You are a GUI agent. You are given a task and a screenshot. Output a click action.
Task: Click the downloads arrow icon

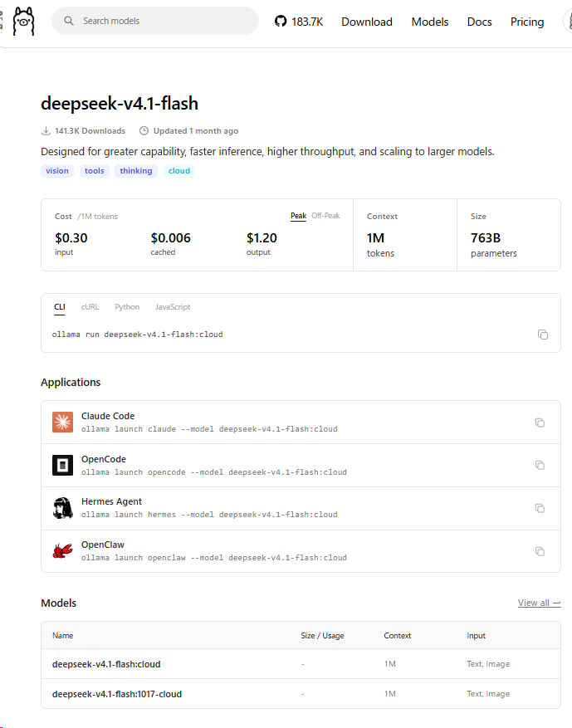pyautogui.click(x=46, y=131)
